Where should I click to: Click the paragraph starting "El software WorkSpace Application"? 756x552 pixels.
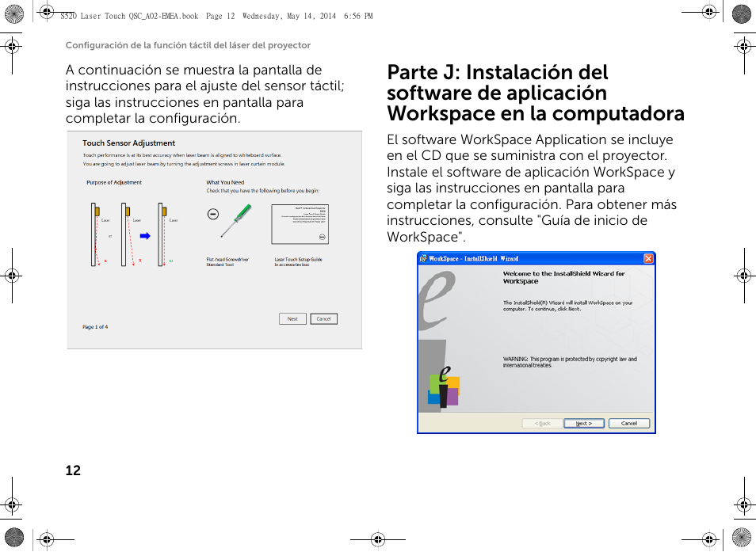(x=532, y=188)
